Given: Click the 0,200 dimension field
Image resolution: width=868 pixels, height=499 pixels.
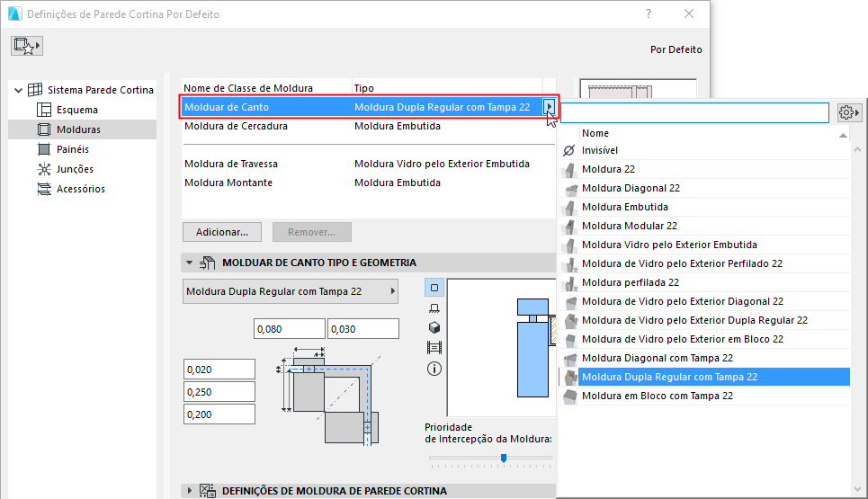Looking at the screenshot, I should point(219,414).
